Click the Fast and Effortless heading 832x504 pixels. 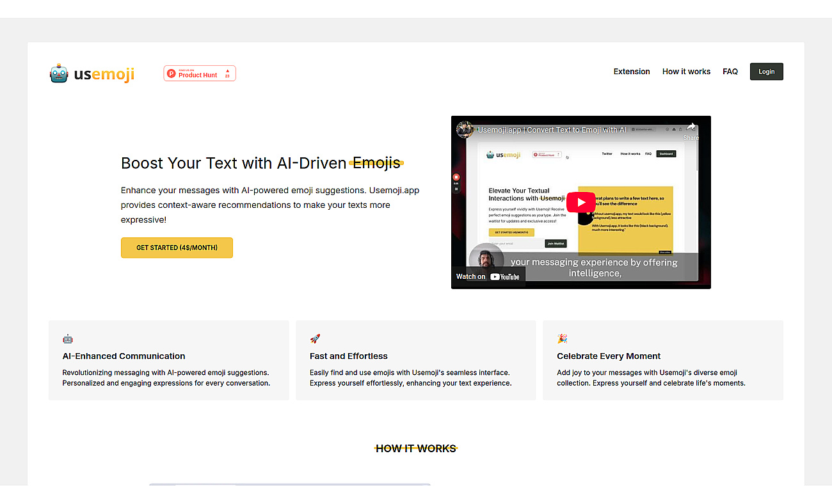tap(349, 356)
